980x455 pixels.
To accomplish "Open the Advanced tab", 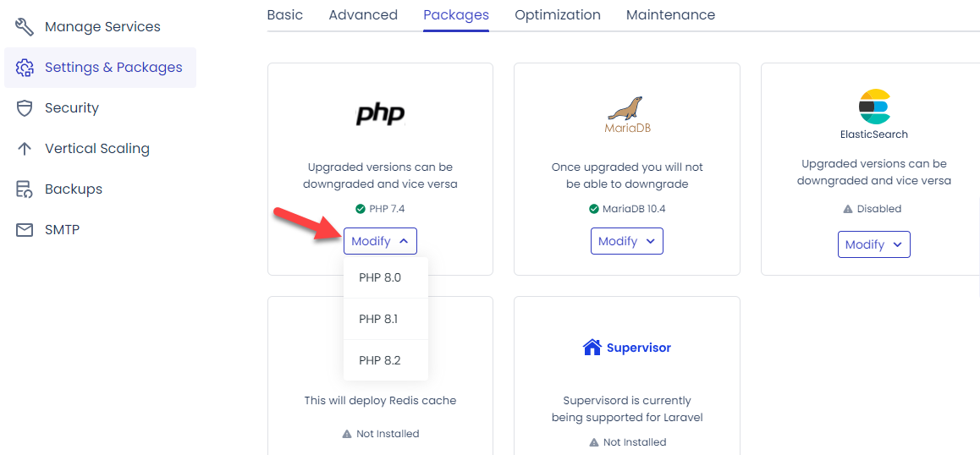I will coord(363,15).
